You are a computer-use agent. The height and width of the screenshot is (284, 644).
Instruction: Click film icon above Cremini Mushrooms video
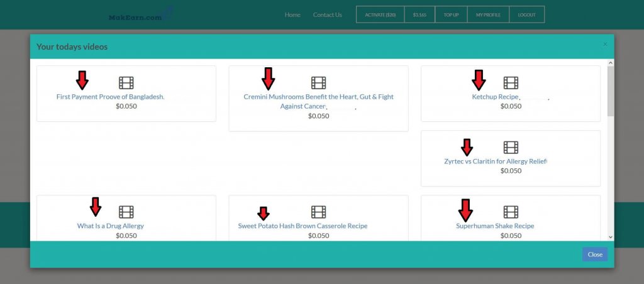tap(318, 82)
